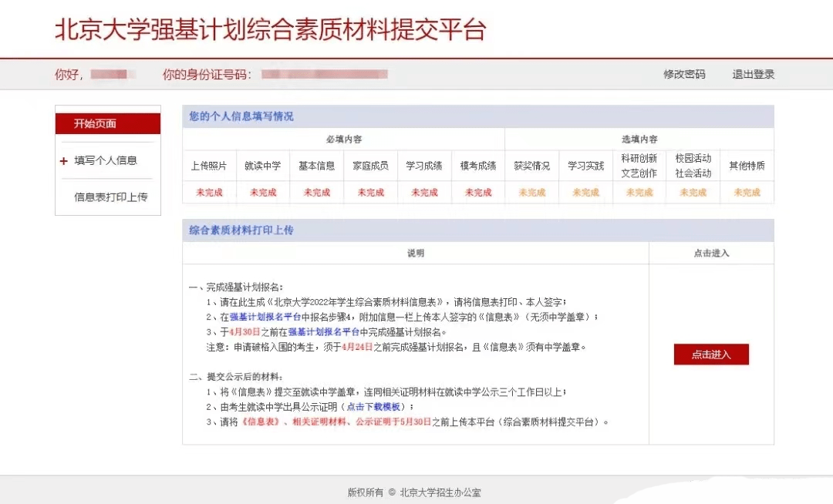Click 退出登录 to log out
The image size is (833, 504).
click(753, 74)
